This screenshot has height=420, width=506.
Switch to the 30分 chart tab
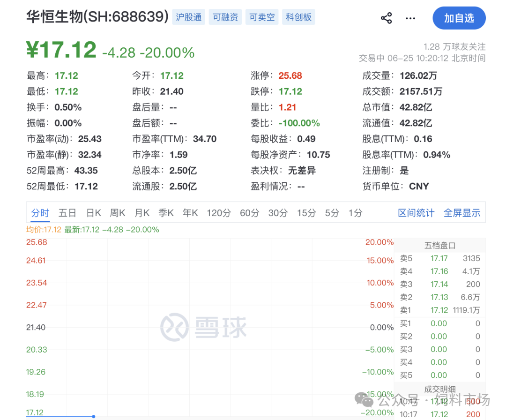pos(278,213)
